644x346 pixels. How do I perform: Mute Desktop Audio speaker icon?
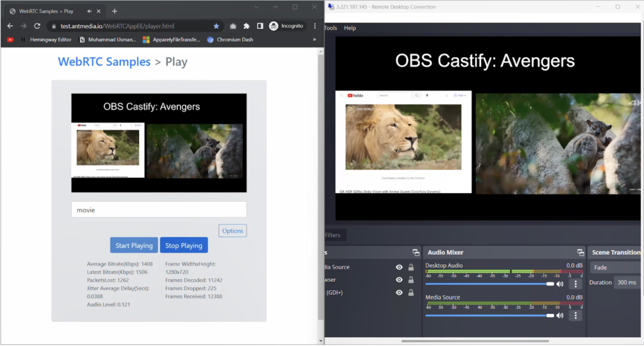[560, 284]
